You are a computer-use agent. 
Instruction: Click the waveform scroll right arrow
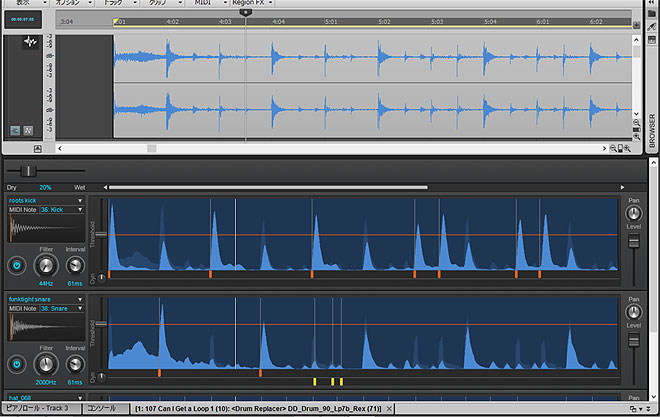pyautogui.click(x=604, y=149)
